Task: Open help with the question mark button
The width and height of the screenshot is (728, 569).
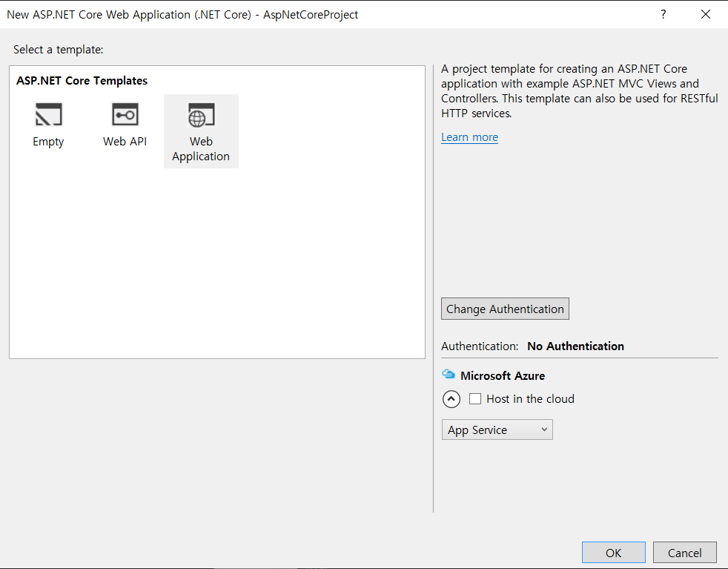Action: coord(663,14)
